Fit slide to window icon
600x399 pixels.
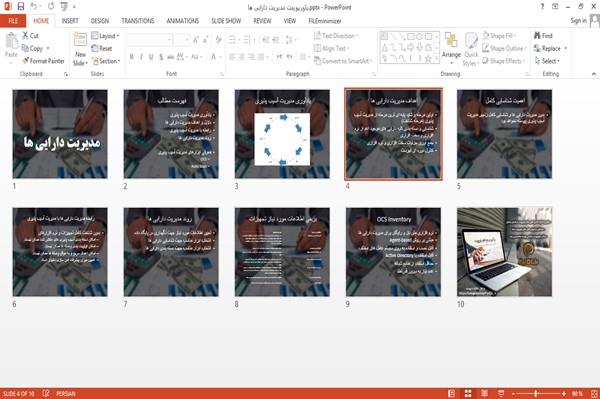[594, 393]
